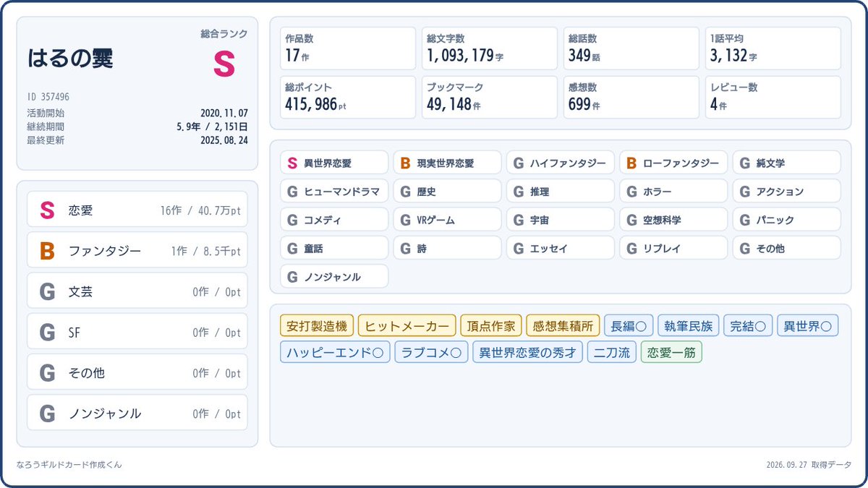Click the リプレイ genre chip
The height and width of the screenshot is (488, 868).
pyautogui.click(x=673, y=248)
